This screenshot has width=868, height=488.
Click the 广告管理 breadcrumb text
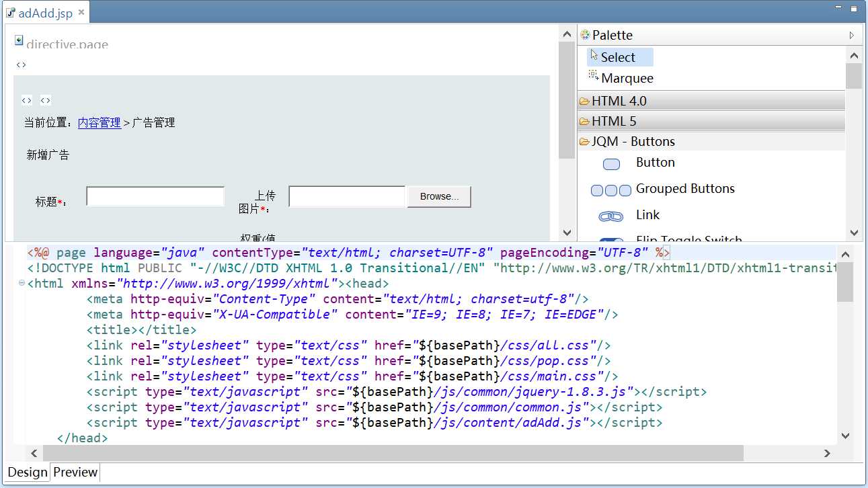coord(154,122)
